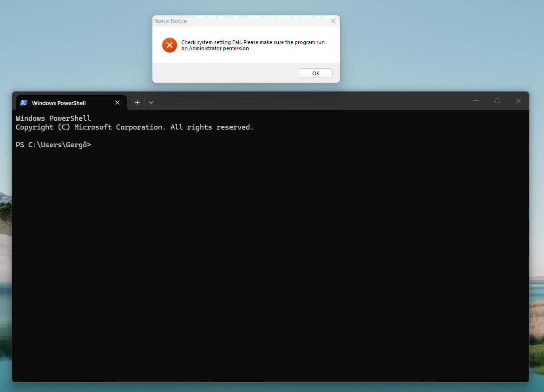Select the Windows PowerShell tab
544x392 pixels.
[72, 103]
